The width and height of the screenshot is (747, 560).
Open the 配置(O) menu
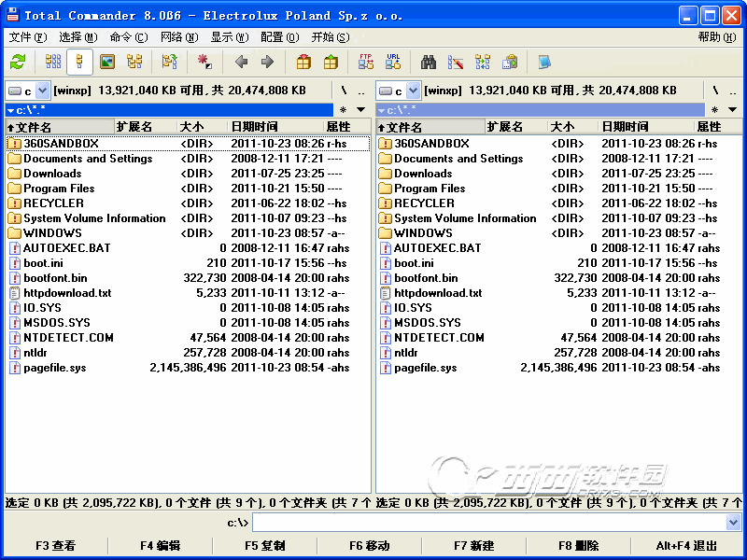point(280,37)
